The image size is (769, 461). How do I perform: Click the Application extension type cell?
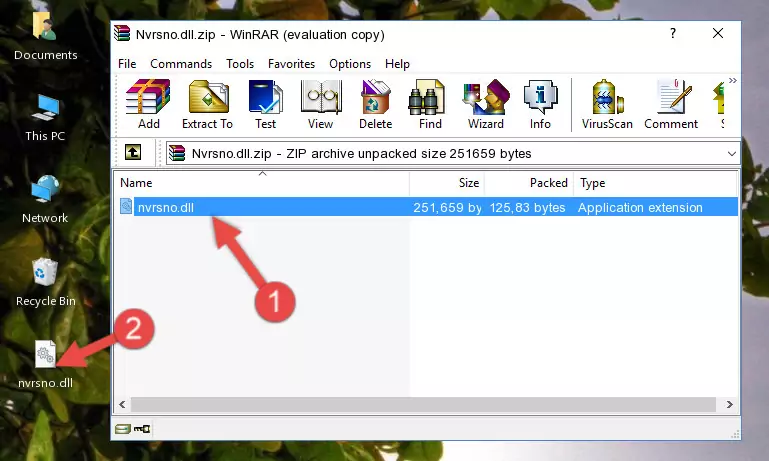click(x=640, y=207)
